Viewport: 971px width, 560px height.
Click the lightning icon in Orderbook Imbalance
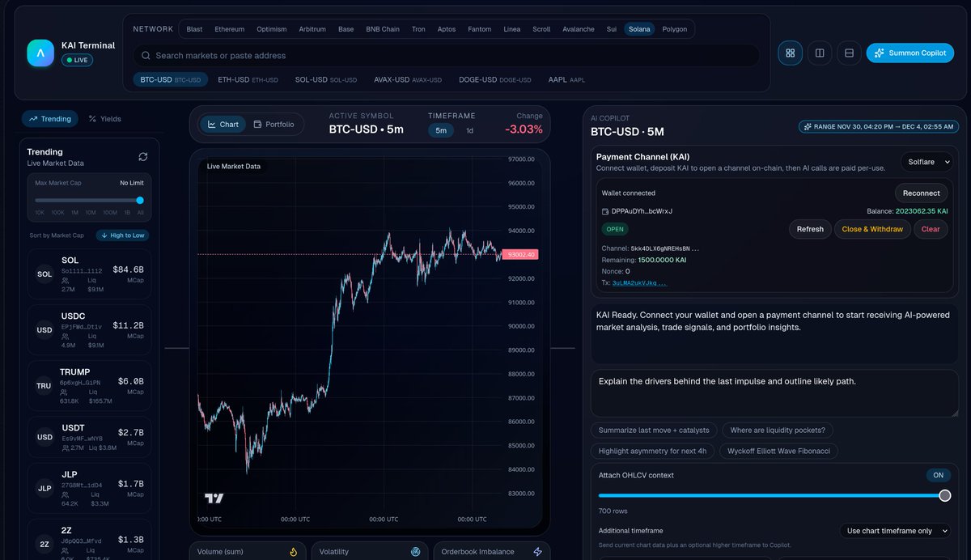538,552
